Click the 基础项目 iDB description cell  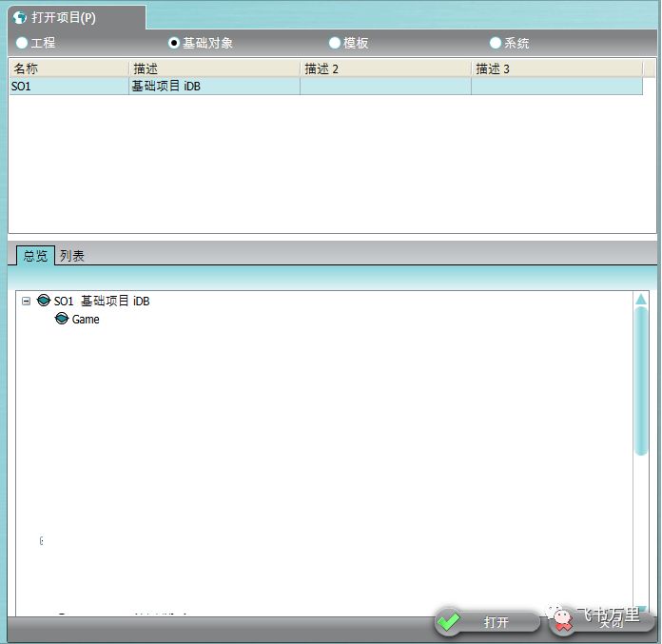214,87
